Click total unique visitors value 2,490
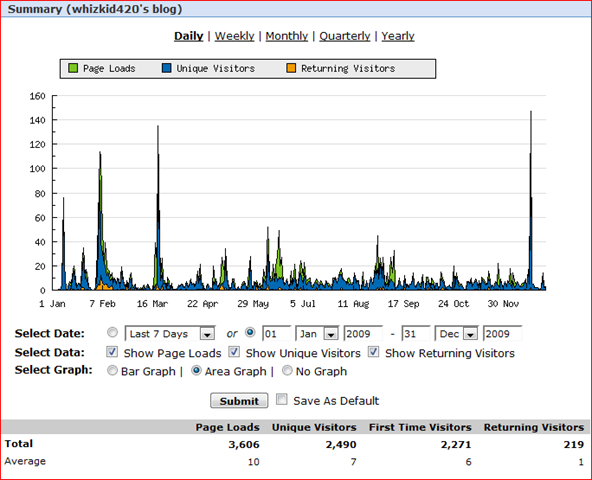This screenshot has width=592, height=480. coord(341,445)
